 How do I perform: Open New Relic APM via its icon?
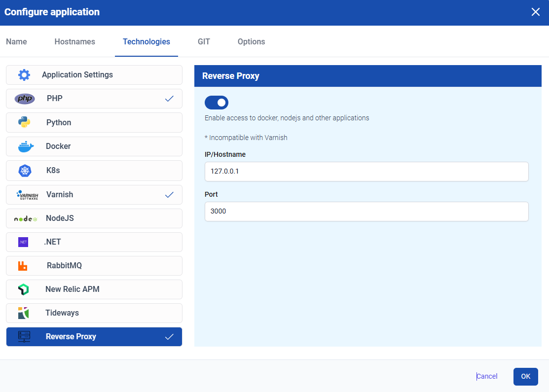pos(24,289)
